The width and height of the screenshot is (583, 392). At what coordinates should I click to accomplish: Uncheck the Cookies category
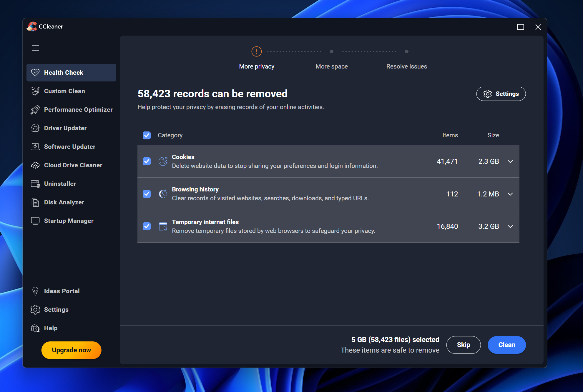(146, 161)
